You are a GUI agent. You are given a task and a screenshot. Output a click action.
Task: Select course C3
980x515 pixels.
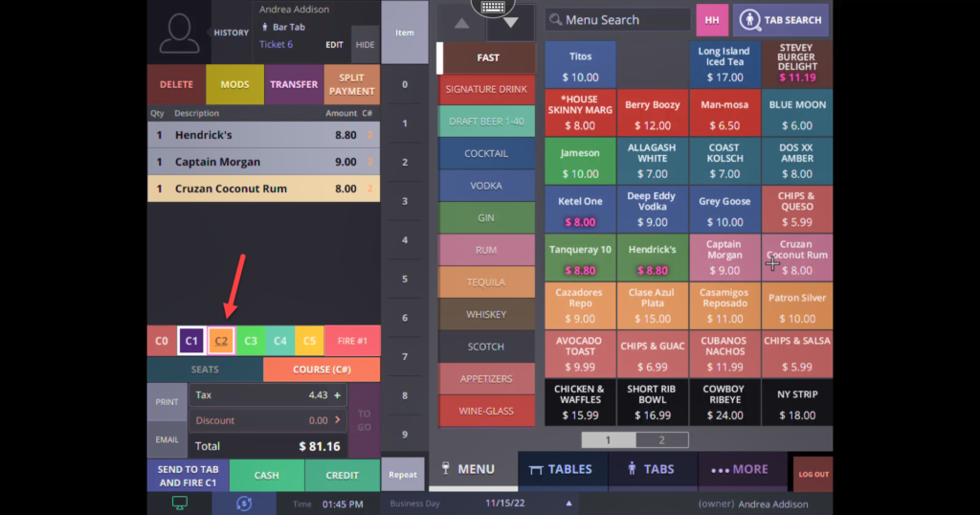251,340
